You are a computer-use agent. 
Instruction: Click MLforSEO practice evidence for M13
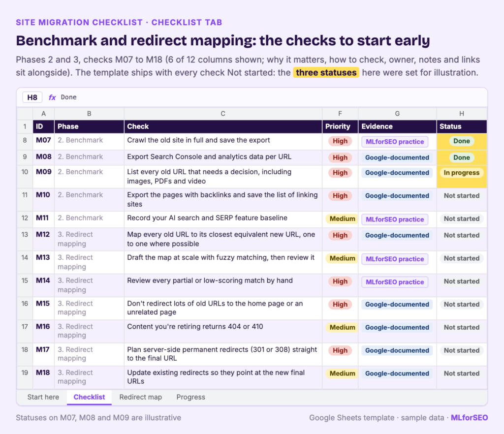click(x=395, y=259)
